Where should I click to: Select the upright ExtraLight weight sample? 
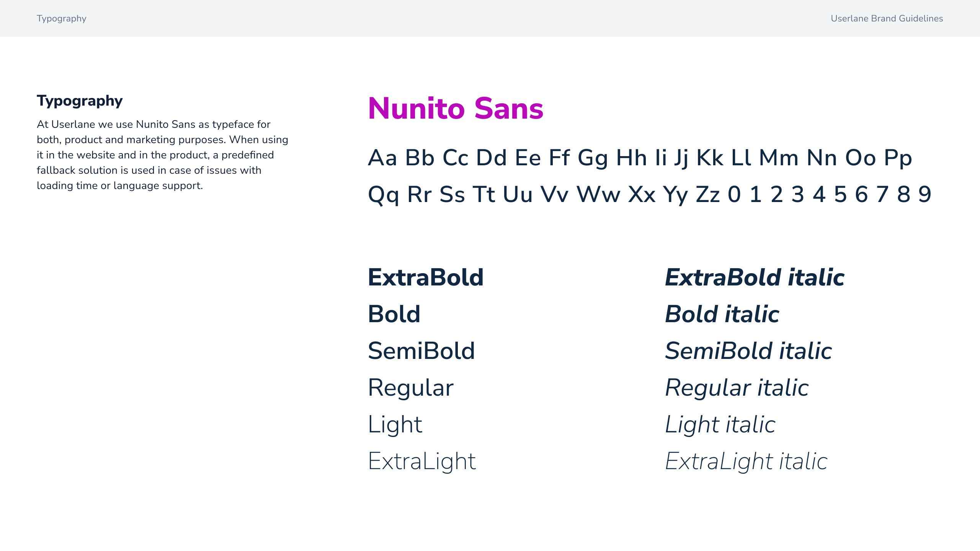[x=422, y=461]
